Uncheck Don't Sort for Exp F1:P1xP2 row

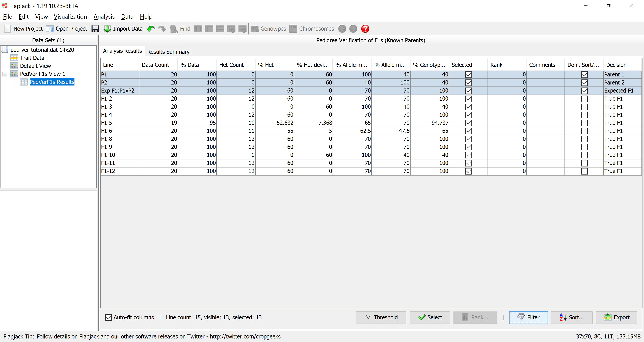[x=584, y=91]
